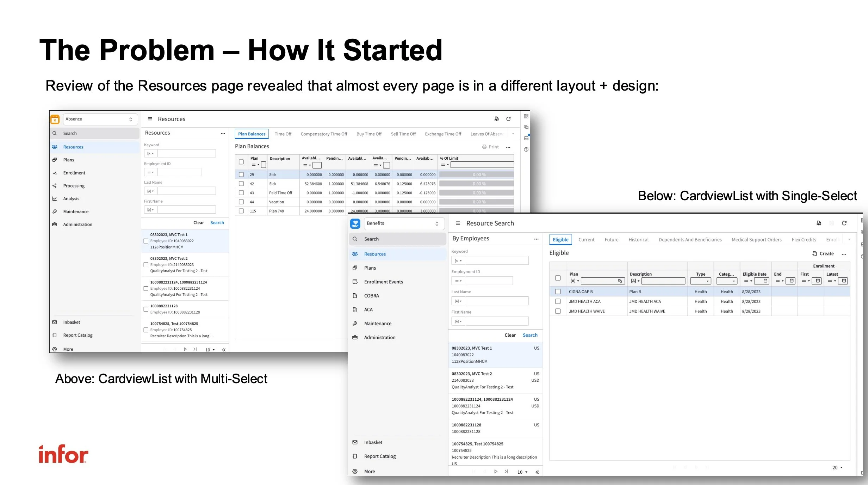Screen dimensions: 868x485
Task: Switch to Compensatory Time Off tab
Action: [x=323, y=134]
